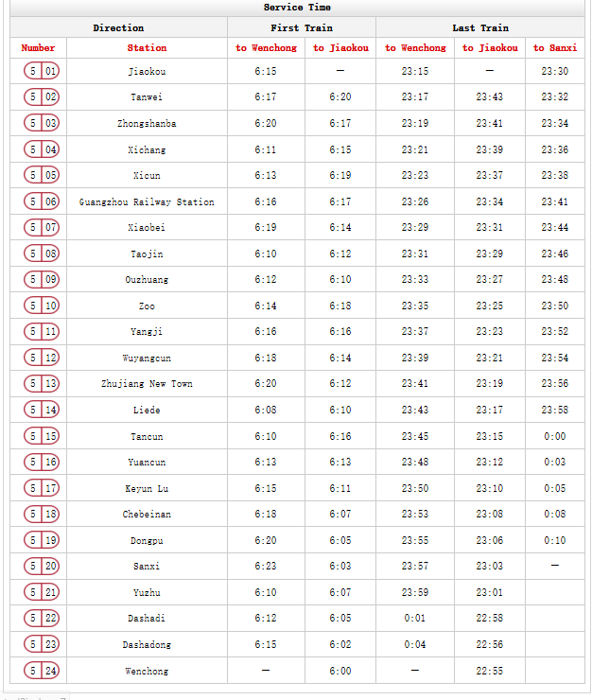Click the 5|24 station number badge
Image resolution: width=592 pixels, height=700 pixels.
point(42,670)
